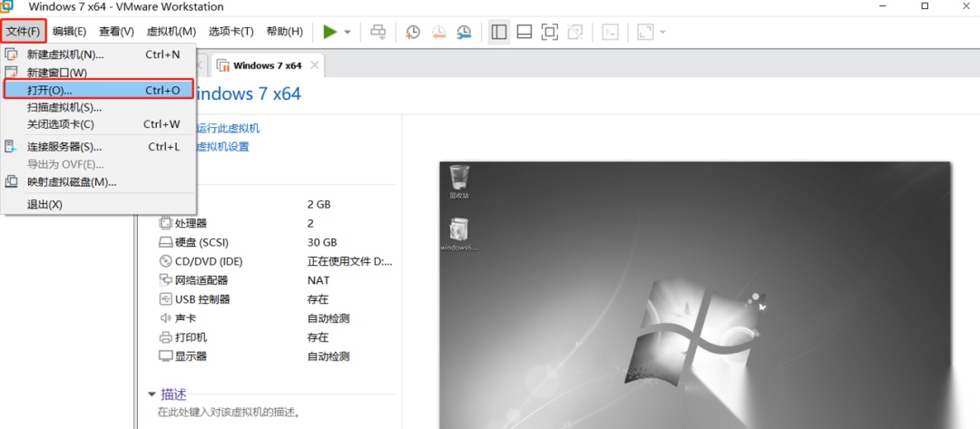Click the send Ctrl+Alt+Del toolbar icon
This screenshot has width=980, height=429.
pos(378,32)
